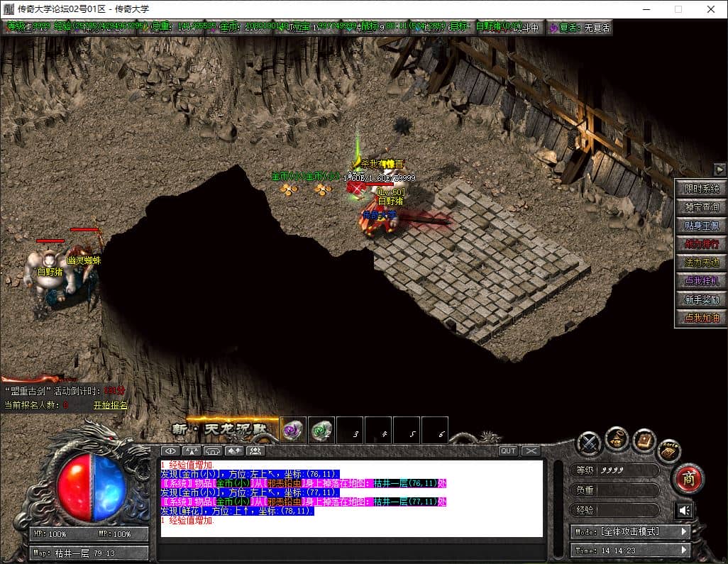Use the purple stone in quick slot 1
The height and width of the screenshot is (564, 728).
[x=292, y=431]
